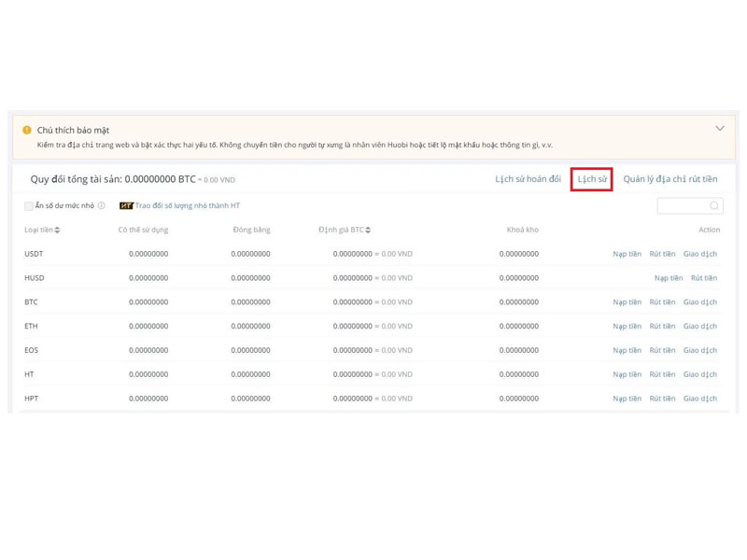The width and height of the screenshot is (747, 560).
Task: Click Giao dịch for HT
Action: 699,374
